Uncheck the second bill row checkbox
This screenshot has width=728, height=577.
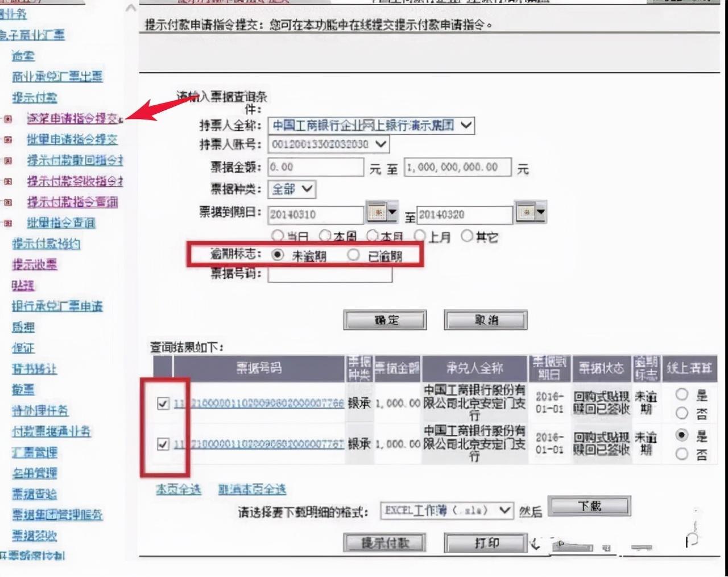(x=163, y=444)
